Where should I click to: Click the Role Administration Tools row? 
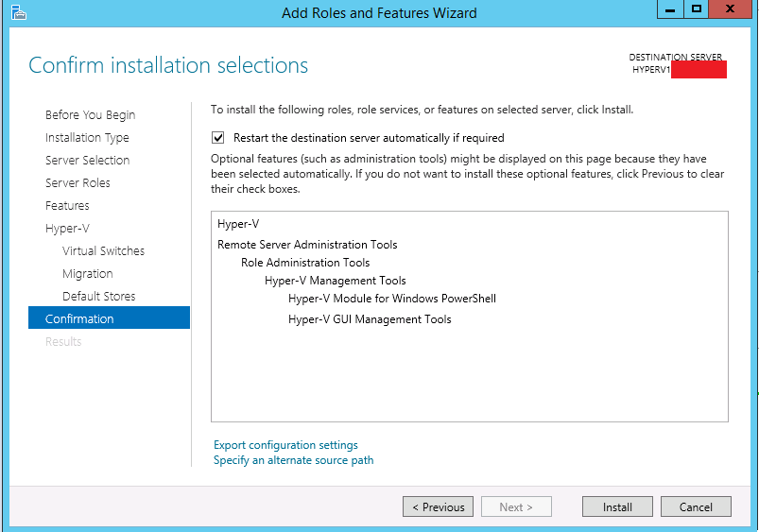(305, 263)
